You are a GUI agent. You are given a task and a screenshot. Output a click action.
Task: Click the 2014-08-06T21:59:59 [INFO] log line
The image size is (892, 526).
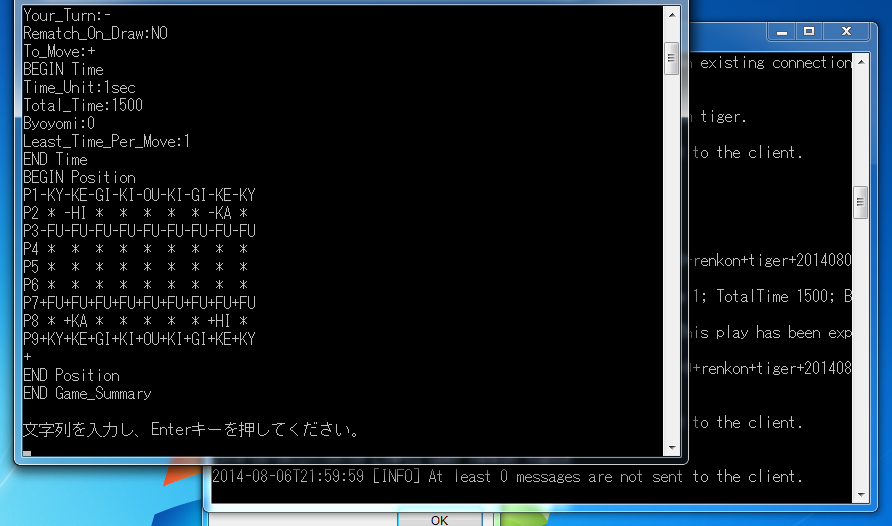507,477
